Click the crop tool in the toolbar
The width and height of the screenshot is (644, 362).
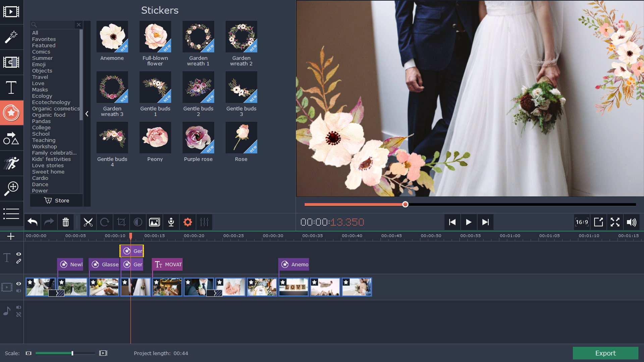pyautogui.click(x=121, y=222)
